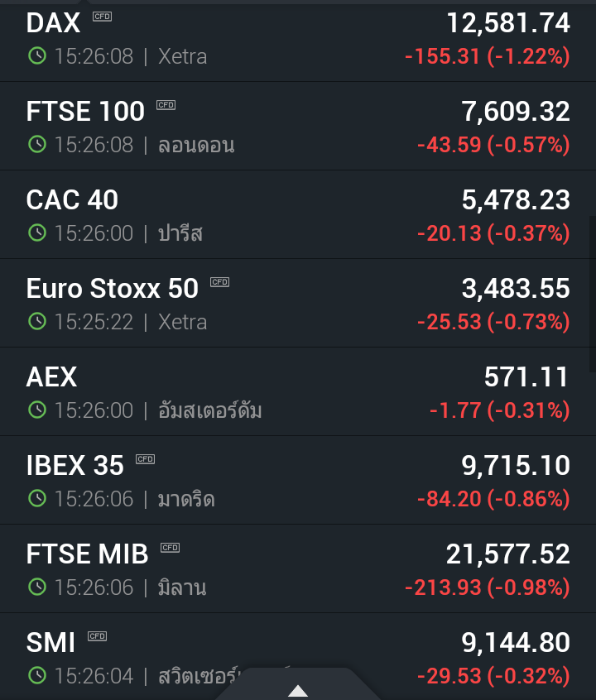The image size is (596, 700).
Task: Select the AEX index name
Action: click(x=51, y=376)
